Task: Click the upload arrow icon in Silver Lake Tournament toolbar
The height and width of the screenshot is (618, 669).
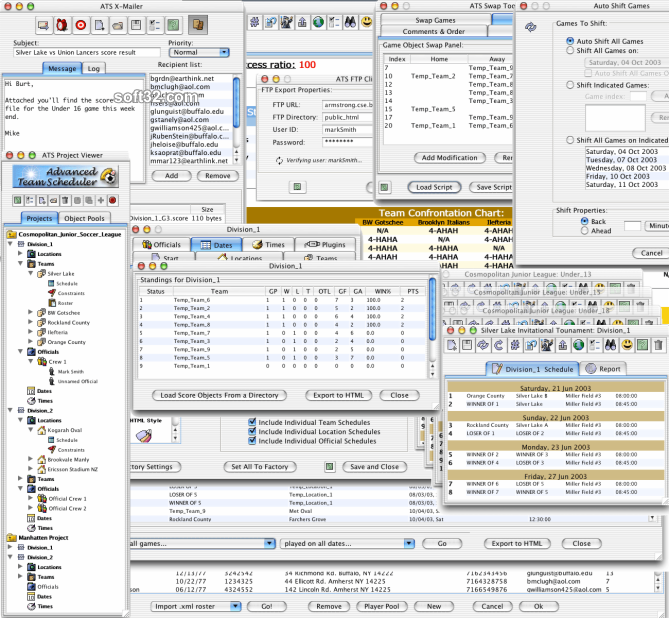Action: point(563,345)
